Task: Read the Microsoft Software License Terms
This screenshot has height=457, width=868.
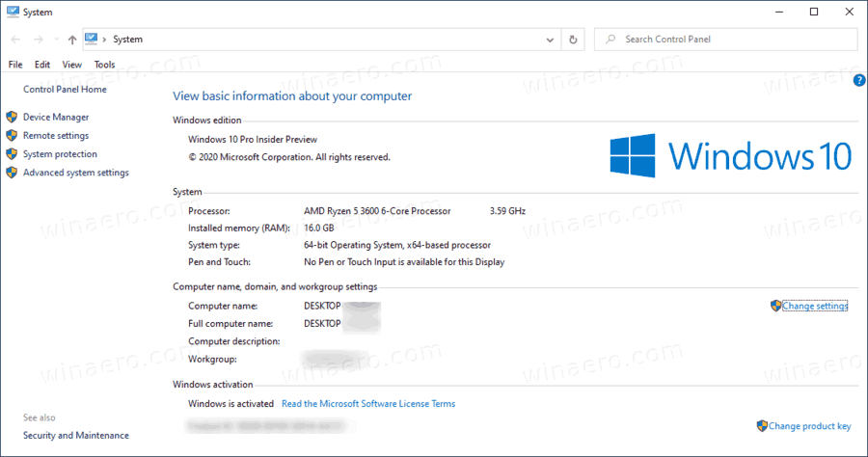Action: 368,404
